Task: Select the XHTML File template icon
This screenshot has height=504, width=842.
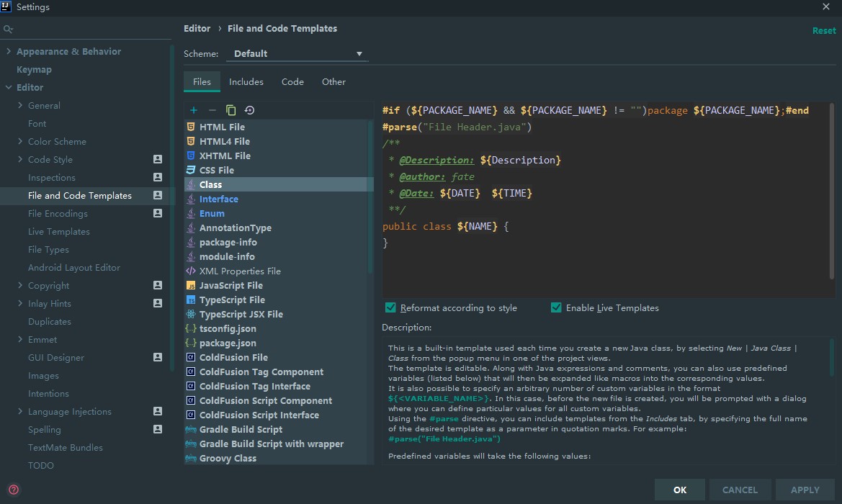Action: click(x=191, y=156)
